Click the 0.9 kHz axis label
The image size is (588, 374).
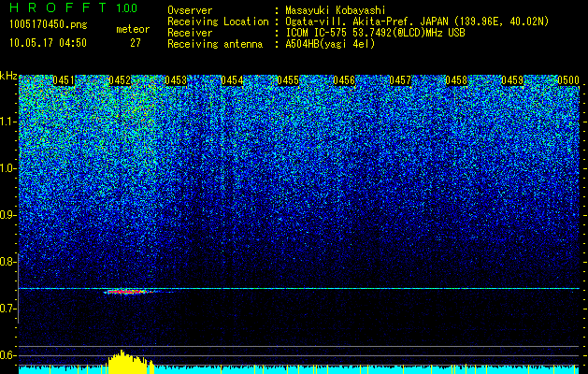coord(8,215)
